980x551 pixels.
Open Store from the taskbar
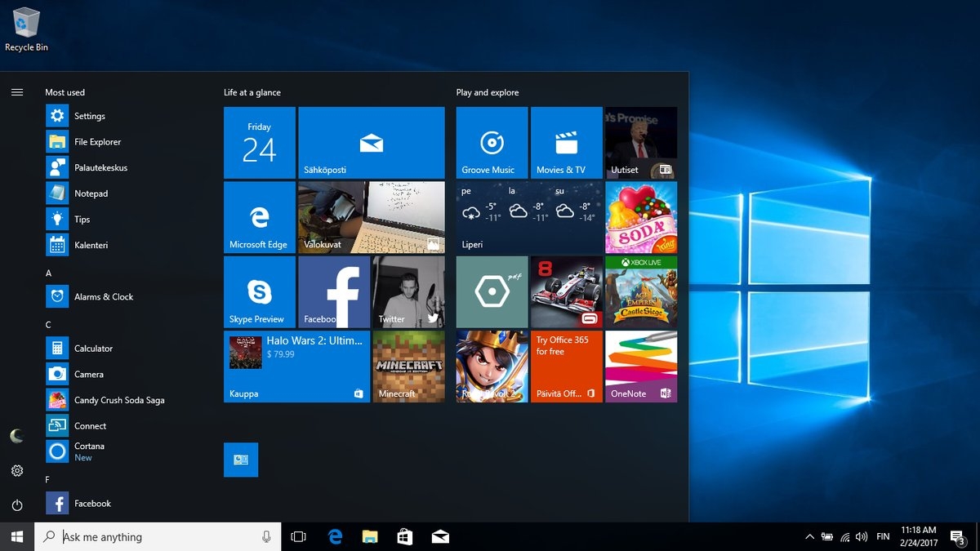405,536
